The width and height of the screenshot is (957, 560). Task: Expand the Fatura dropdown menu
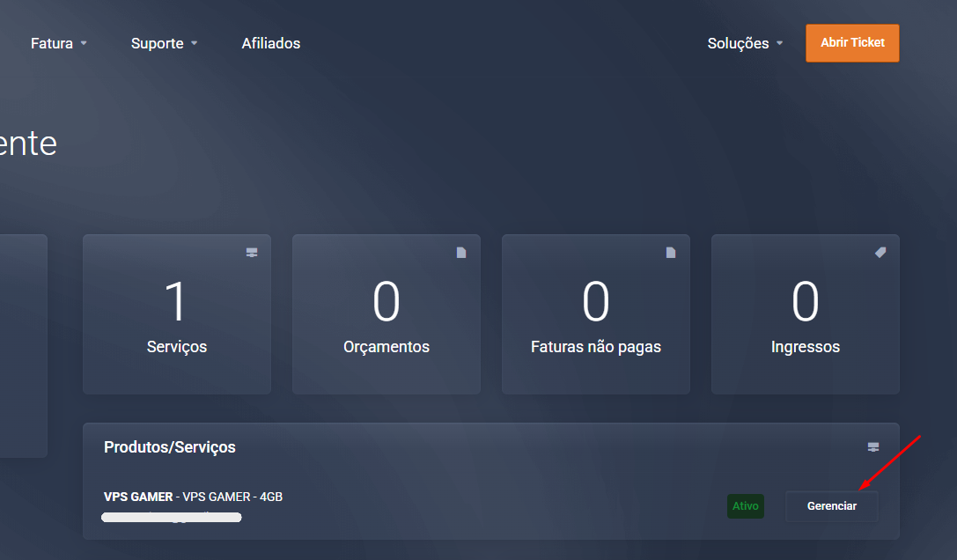[59, 43]
